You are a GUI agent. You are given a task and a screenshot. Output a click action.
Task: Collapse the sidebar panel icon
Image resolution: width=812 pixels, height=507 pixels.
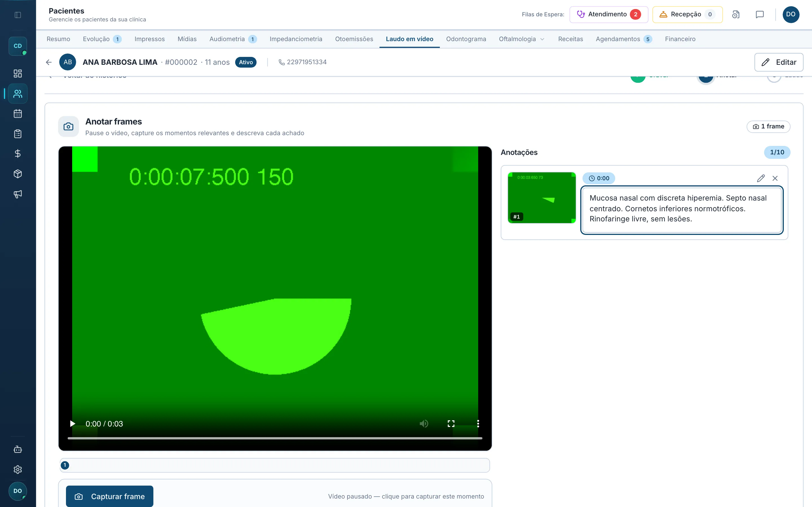(18, 15)
